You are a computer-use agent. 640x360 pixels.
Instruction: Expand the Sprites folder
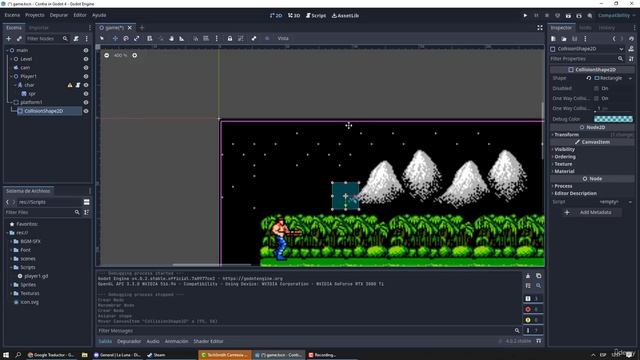11,284
